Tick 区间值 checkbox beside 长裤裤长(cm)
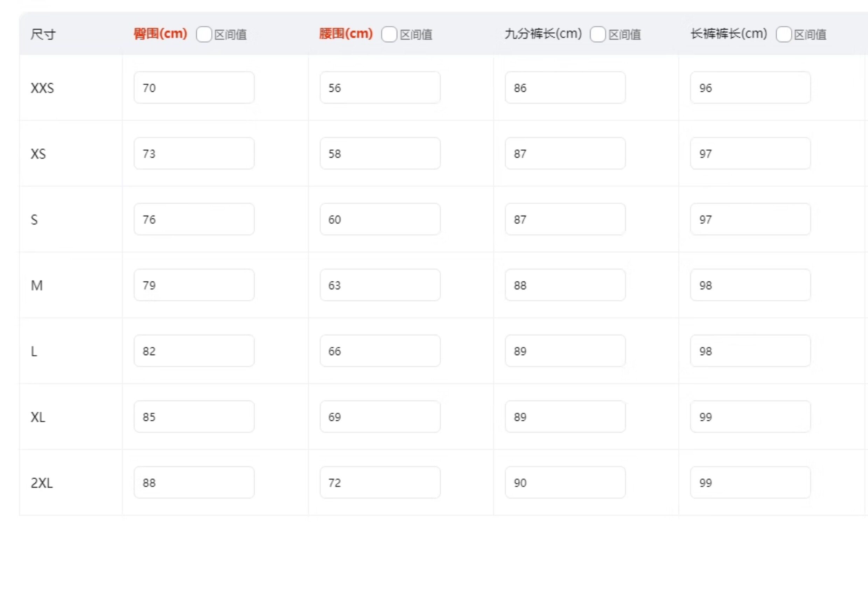The width and height of the screenshot is (868, 602). tap(783, 35)
